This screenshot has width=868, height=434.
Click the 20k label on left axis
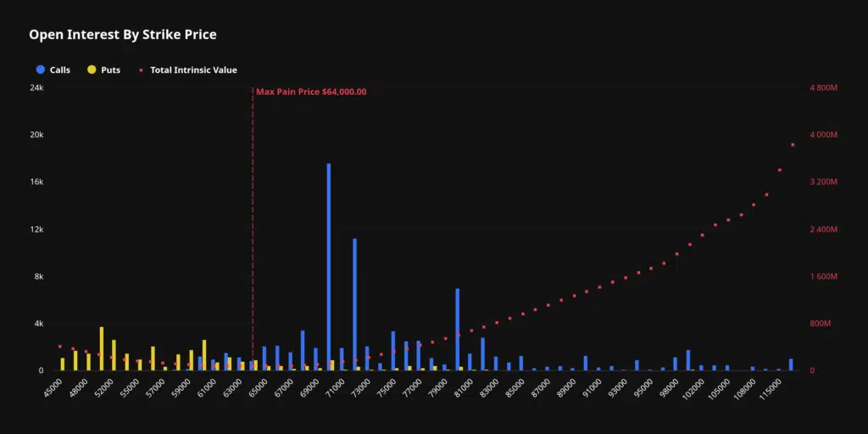[36, 135]
